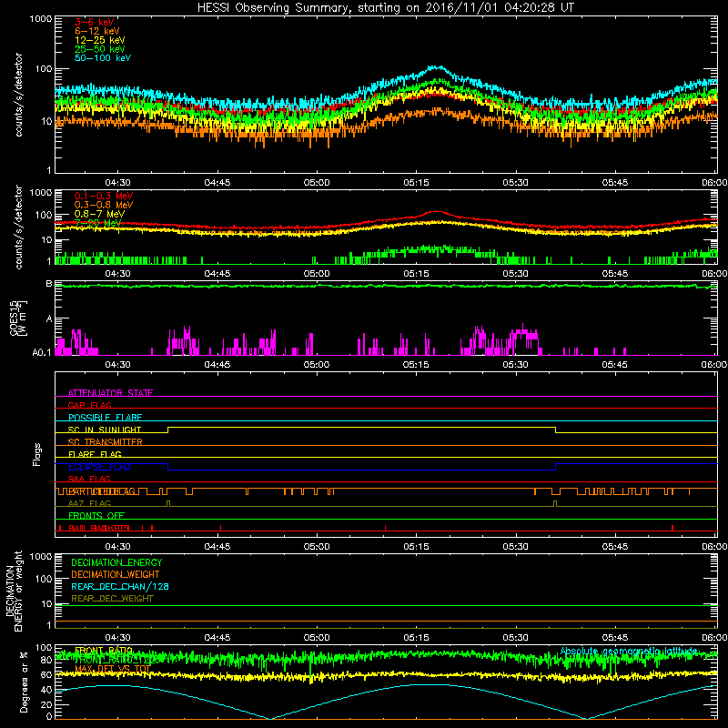Viewport: 728px width, 728px height.
Task: Click the Degrees or % axis title
Action: coord(24,682)
